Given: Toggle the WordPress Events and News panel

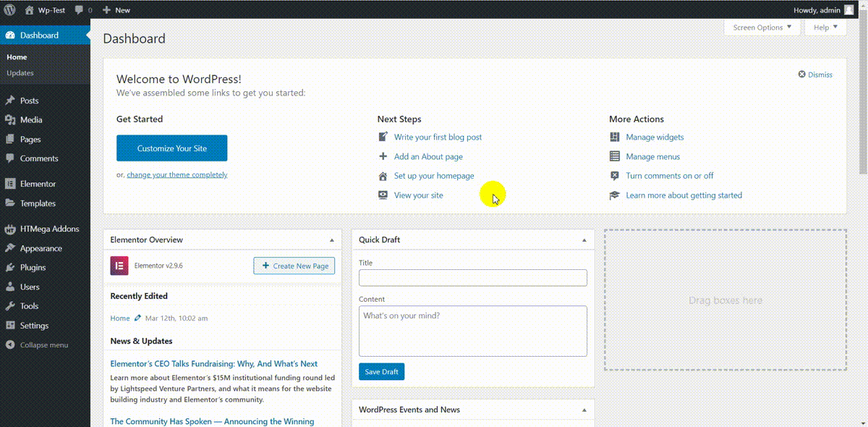Looking at the screenshot, I should [584, 410].
